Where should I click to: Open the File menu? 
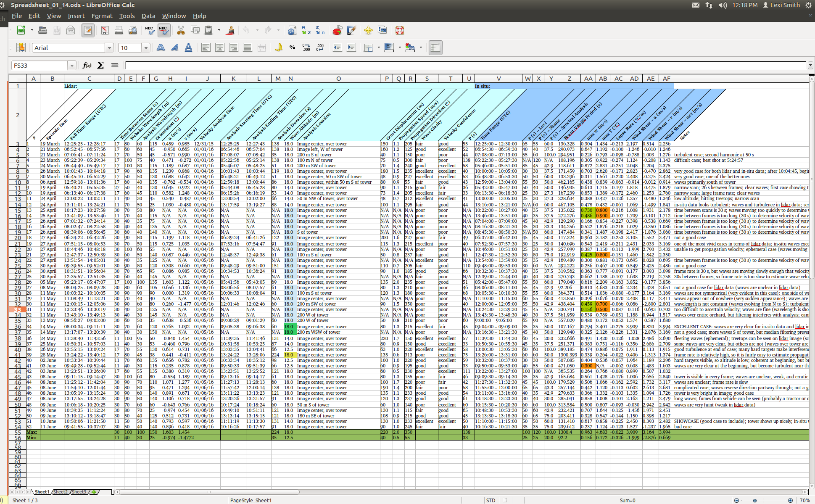point(17,16)
